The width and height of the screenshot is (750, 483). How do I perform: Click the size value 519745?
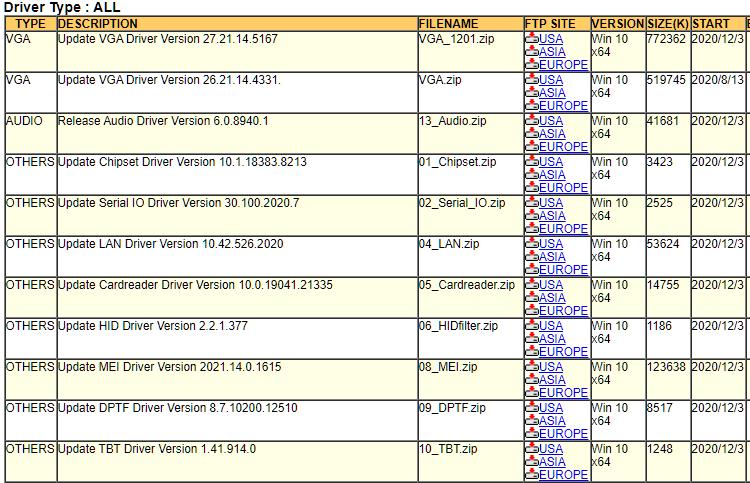(x=666, y=80)
